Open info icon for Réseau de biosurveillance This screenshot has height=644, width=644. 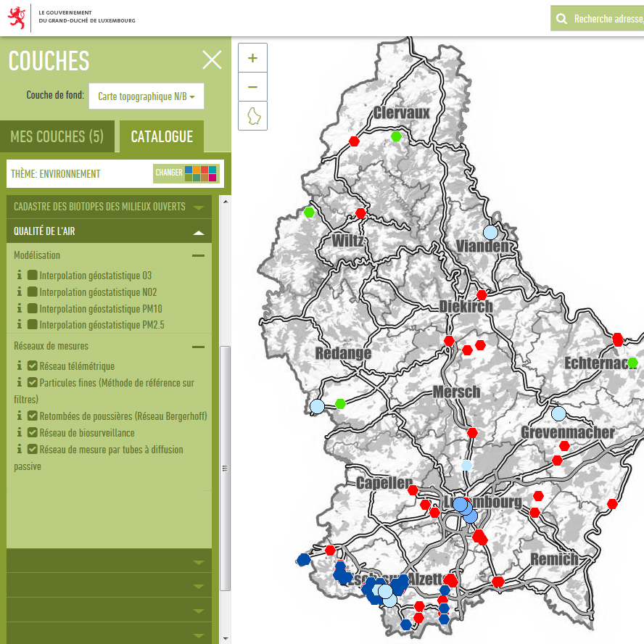[19, 433]
